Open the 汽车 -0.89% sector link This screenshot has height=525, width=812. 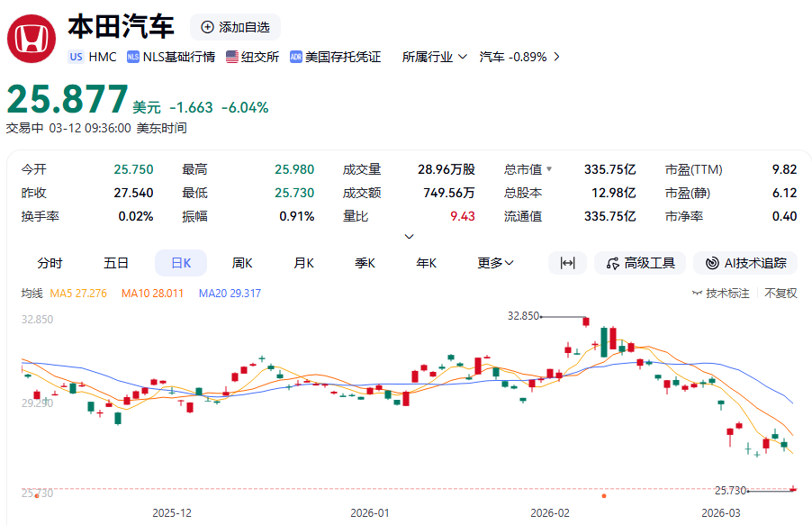coord(519,57)
